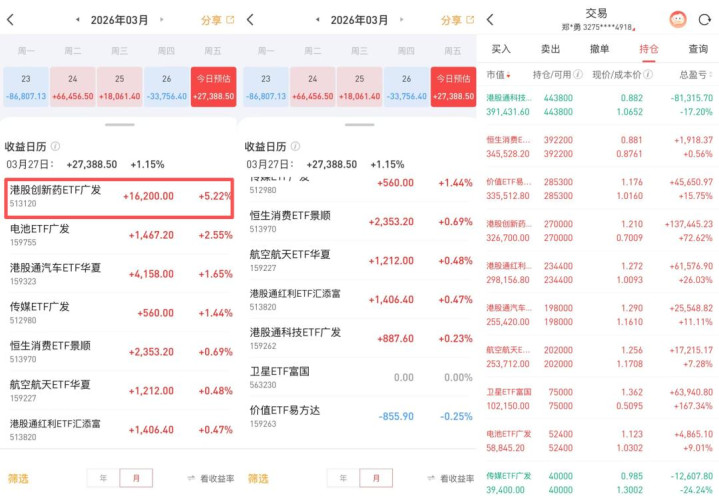Tap 看收益率 swap icon on middle screen
Viewport: 719px width, 496px height.
click(x=431, y=479)
